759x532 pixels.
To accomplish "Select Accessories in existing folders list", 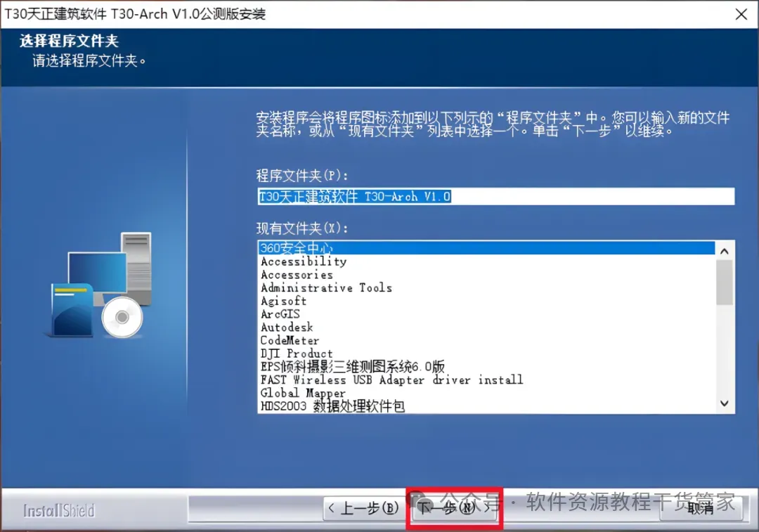I will [x=486, y=275].
